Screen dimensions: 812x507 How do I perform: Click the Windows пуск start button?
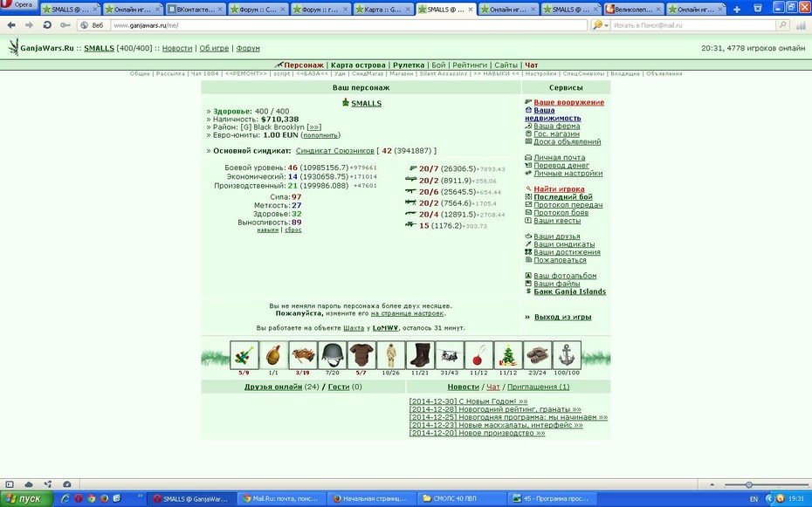pos(26,499)
